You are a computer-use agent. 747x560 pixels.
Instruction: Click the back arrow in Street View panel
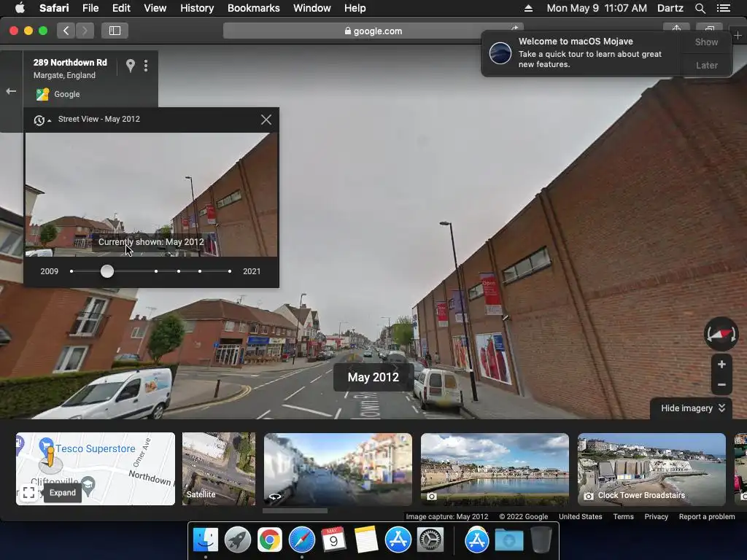pyautogui.click(x=11, y=91)
